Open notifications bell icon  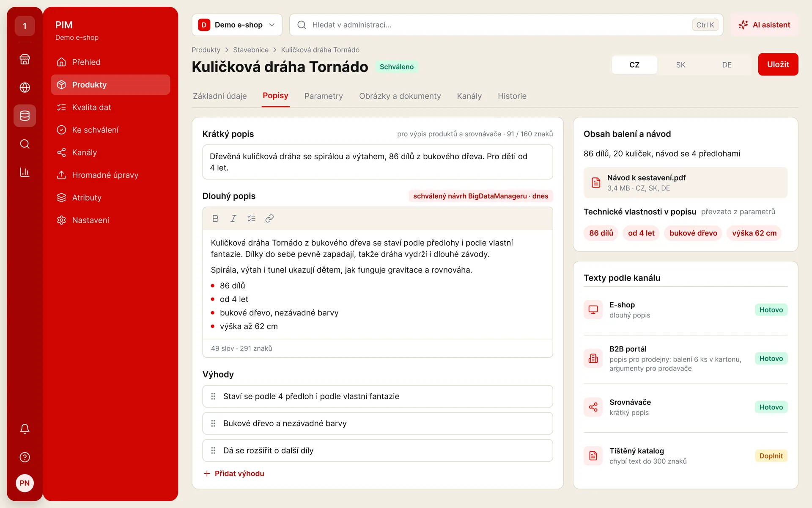[25, 429]
